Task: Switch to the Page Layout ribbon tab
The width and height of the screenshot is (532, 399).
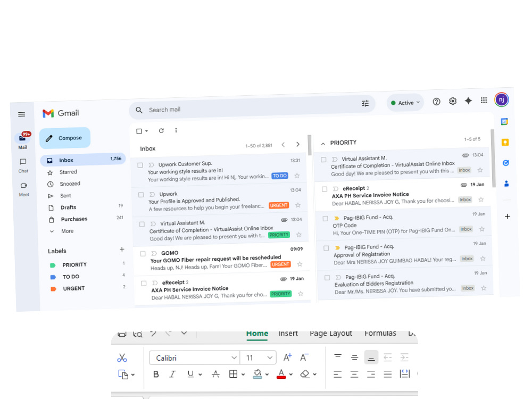Action: pyautogui.click(x=331, y=334)
